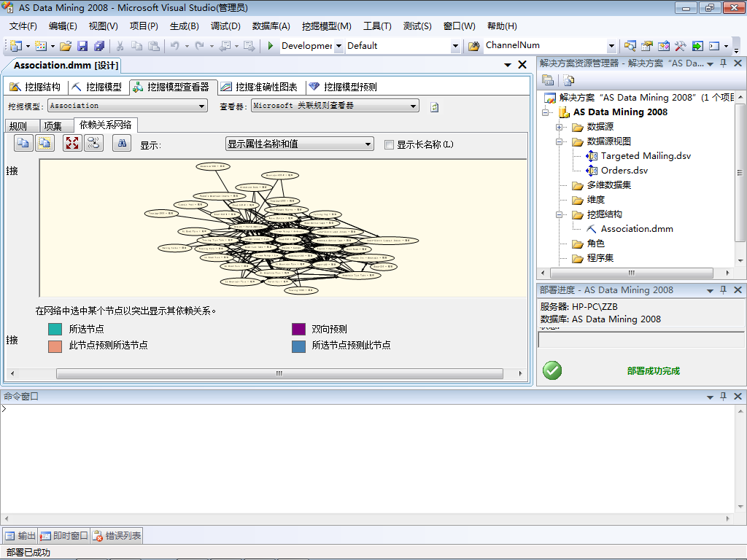
Task: Open the 文件(F) menu
Action: [x=23, y=26]
